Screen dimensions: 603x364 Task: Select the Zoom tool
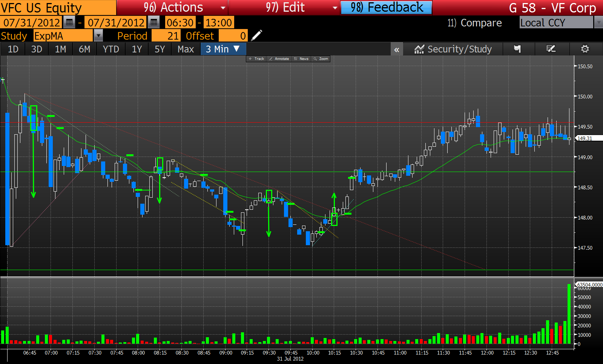[x=321, y=59]
